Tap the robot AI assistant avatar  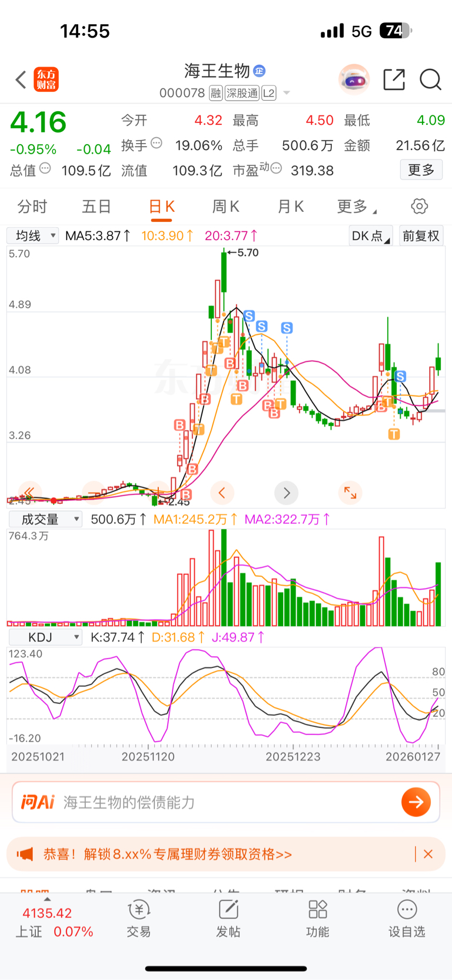tap(354, 79)
